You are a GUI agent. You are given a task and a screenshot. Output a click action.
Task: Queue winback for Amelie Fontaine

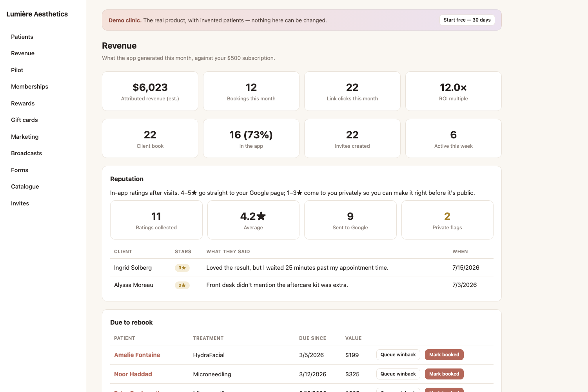coord(398,355)
